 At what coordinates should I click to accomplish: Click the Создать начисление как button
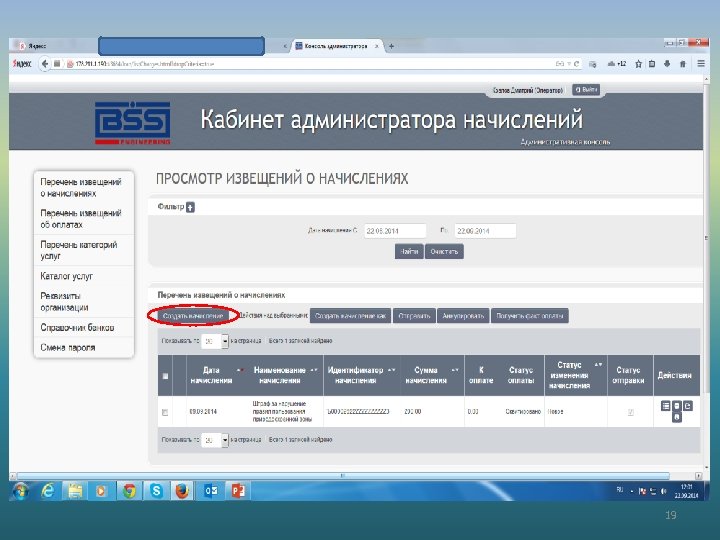(x=350, y=316)
